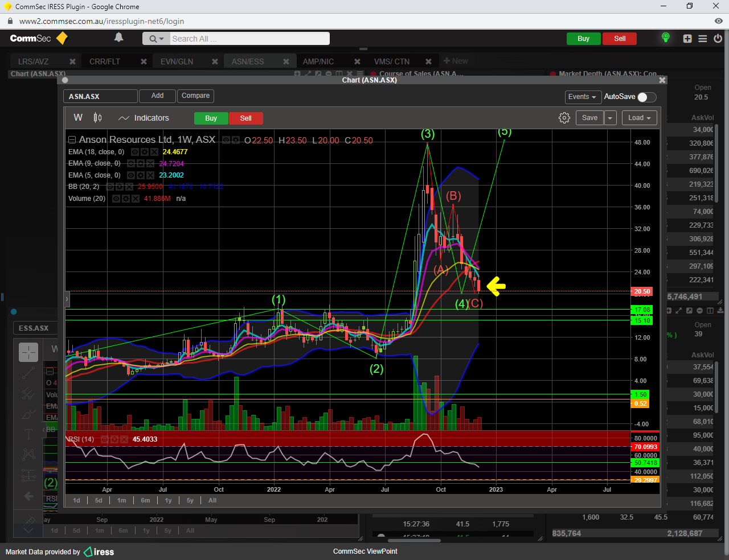Select pitchfork tool in ESS chart toolbar
The width and height of the screenshot is (729, 560).
[28, 394]
